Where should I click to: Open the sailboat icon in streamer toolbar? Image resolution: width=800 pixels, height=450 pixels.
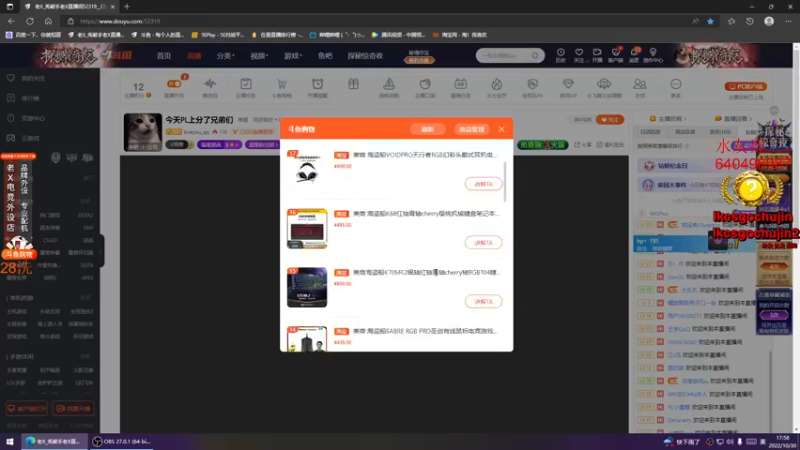point(389,84)
